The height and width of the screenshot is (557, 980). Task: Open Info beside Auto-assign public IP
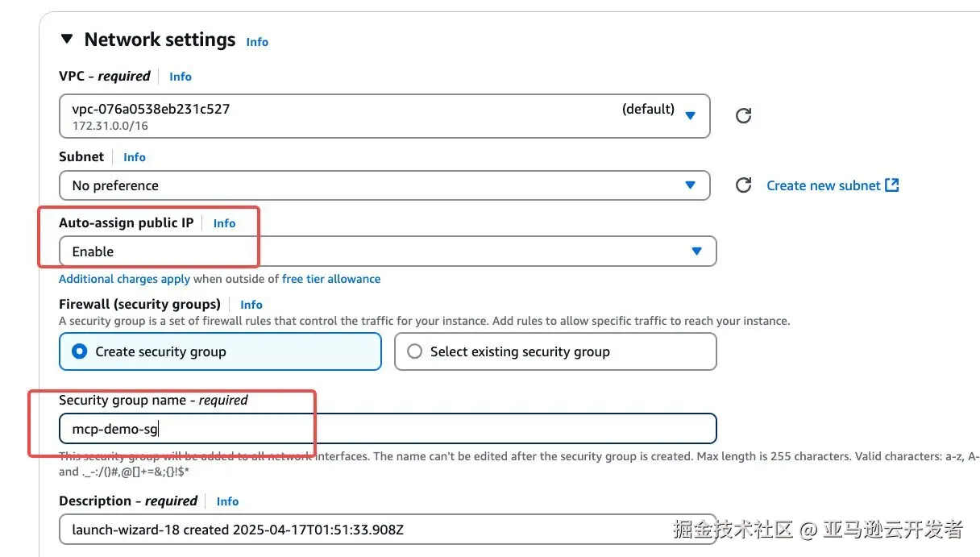[x=224, y=223]
